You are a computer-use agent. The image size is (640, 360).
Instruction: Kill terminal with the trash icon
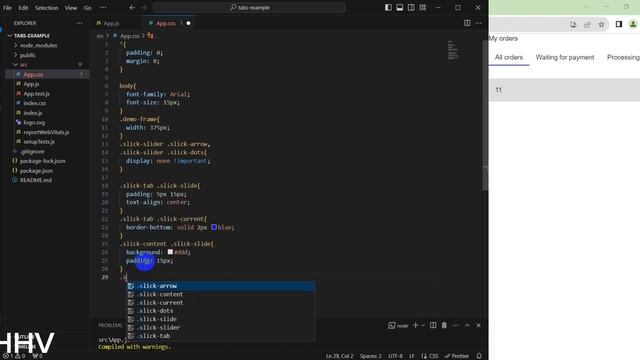click(x=444, y=325)
